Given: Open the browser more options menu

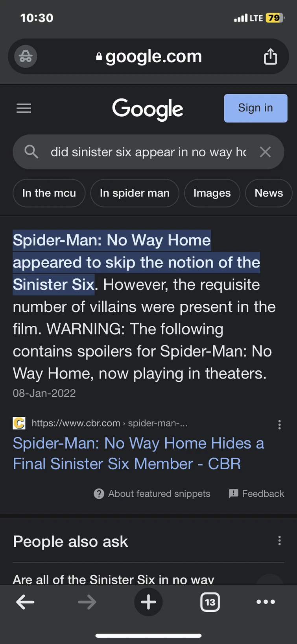Looking at the screenshot, I should pyautogui.click(x=266, y=602).
